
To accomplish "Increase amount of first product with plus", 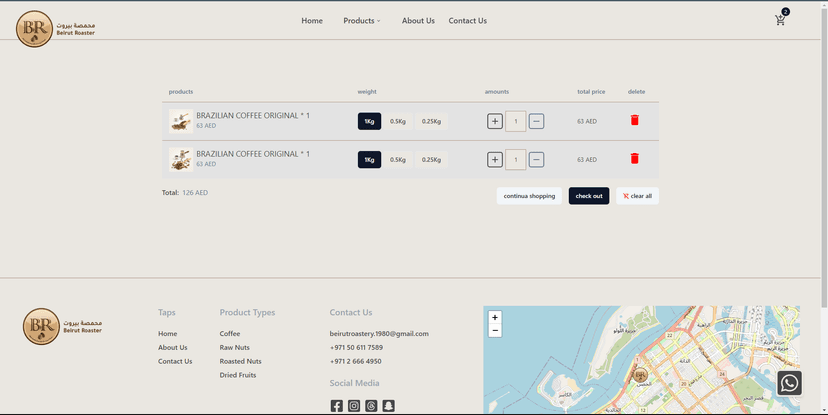I will tap(495, 121).
